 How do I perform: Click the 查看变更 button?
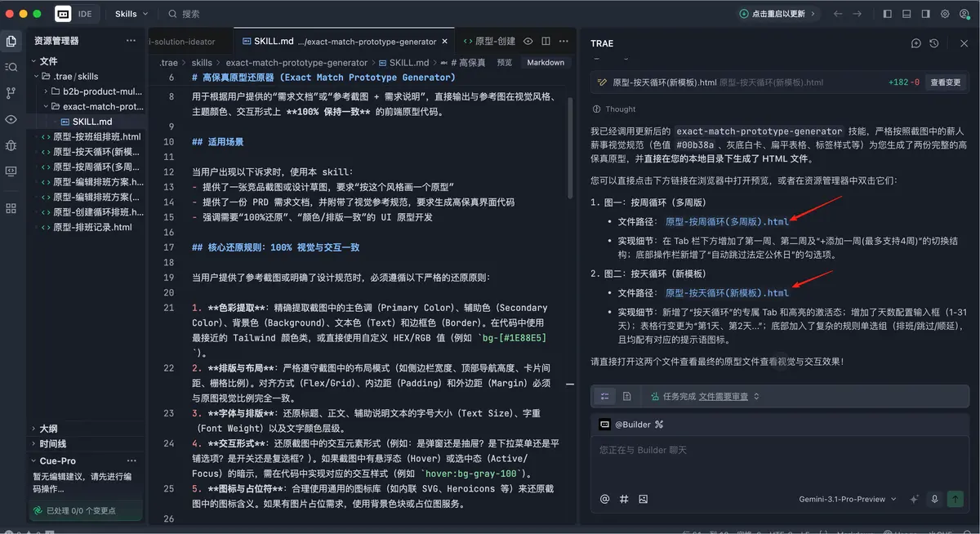[x=946, y=82]
